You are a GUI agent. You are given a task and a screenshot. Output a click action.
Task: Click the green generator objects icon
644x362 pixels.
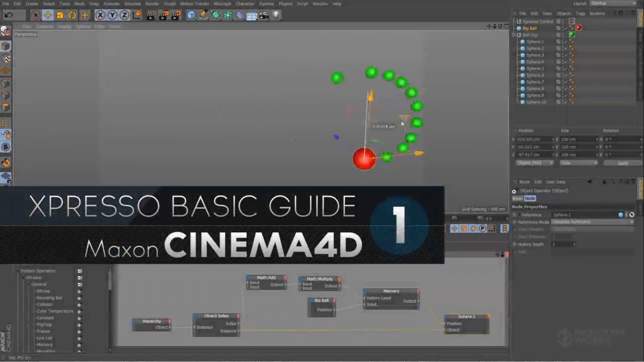click(216, 15)
